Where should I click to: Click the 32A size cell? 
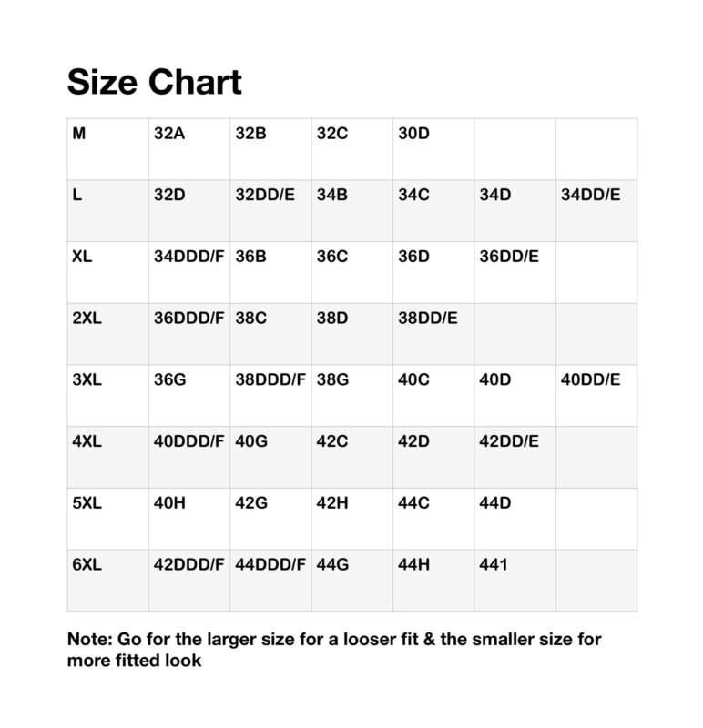coord(169,134)
